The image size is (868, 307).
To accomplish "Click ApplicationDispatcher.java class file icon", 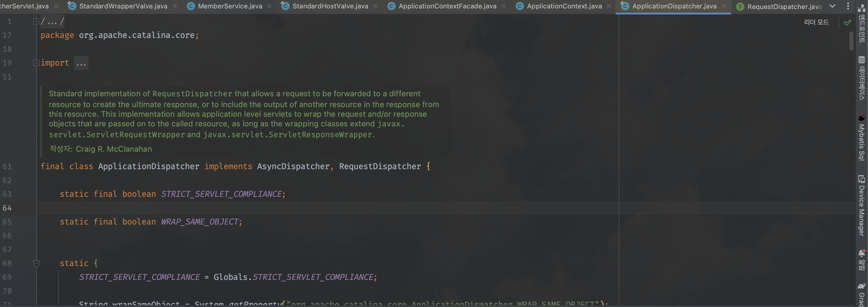I will 625,6.
